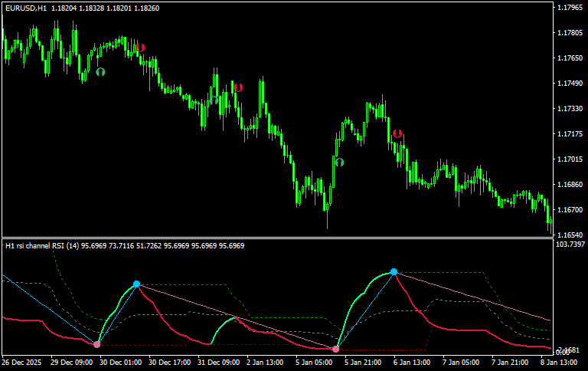Image resolution: width=588 pixels, height=371 pixels.
Task: Click the highest blue dot in the RSI window
Action: pyautogui.click(x=394, y=272)
